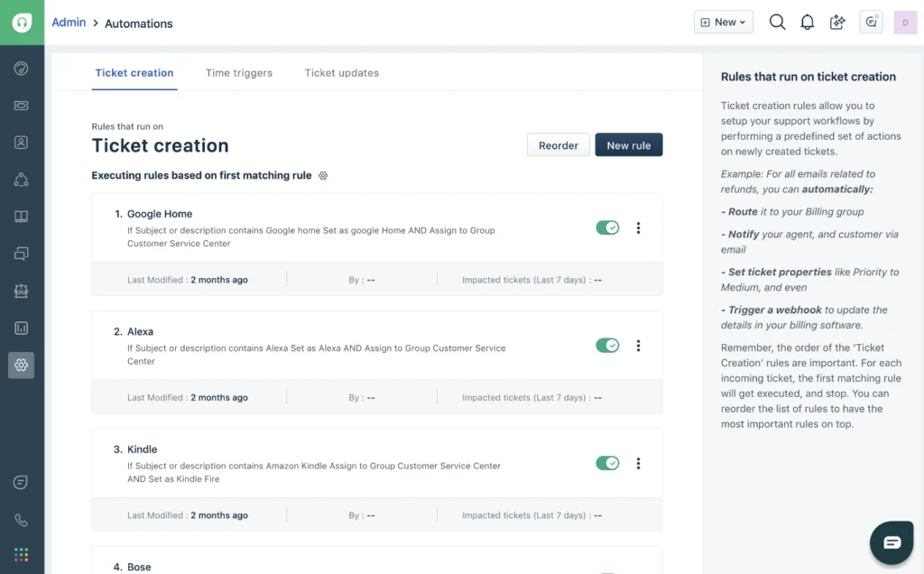The image size is (924, 574).
Task: Click the search magnifier icon
Action: point(777,23)
